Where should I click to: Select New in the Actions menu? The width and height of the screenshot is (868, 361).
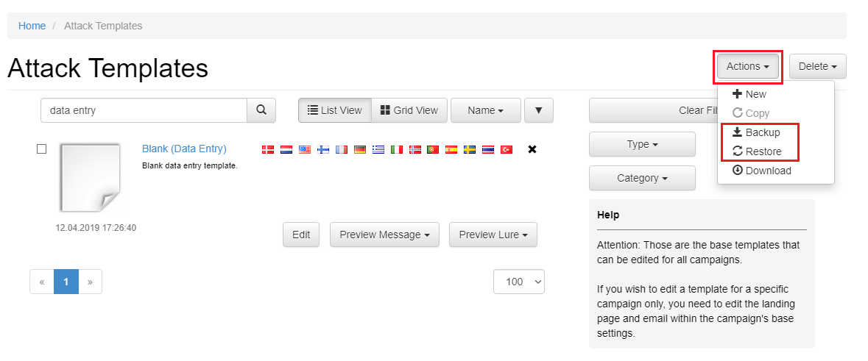coord(749,94)
